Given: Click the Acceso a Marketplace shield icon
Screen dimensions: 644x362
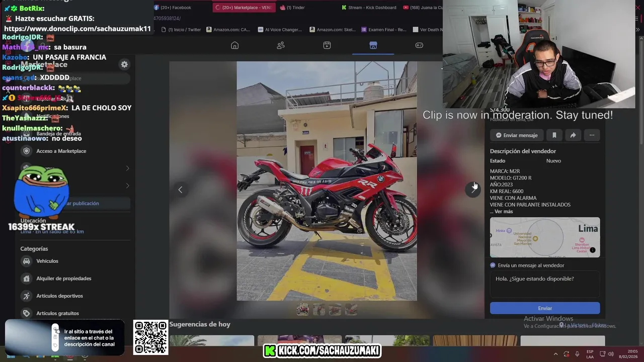Looking at the screenshot, I should [x=26, y=151].
